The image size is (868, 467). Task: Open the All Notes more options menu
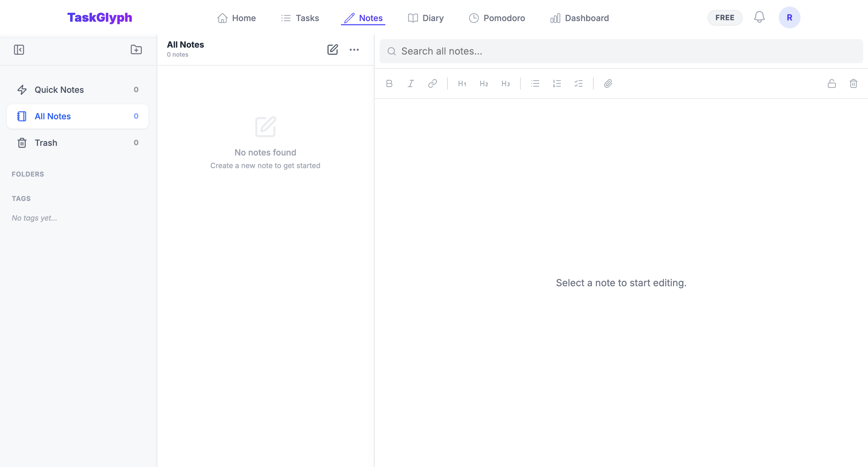pyautogui.click(x=354, y=50)
